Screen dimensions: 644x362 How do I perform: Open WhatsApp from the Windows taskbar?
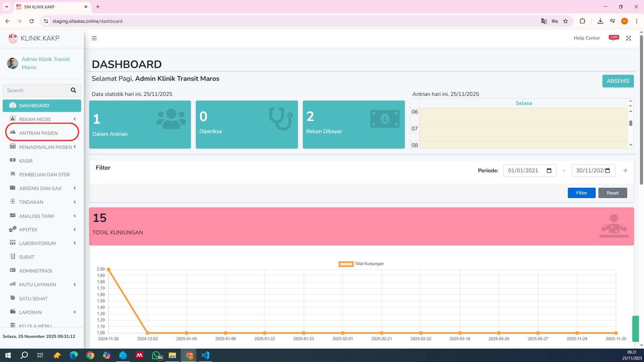click(x=156, y=355)
